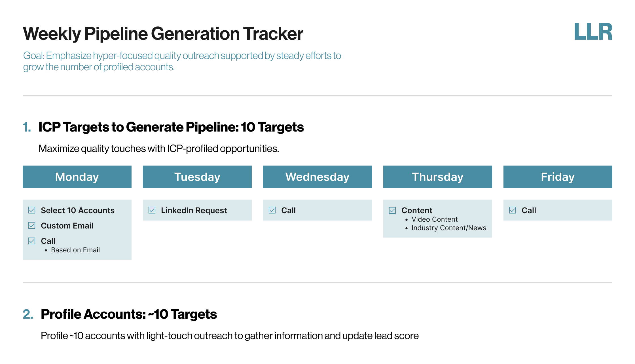This screenshot has height=364, width=635.
Task: Uncheck the Content checkbox under Thursday
Action: point(392,210)
